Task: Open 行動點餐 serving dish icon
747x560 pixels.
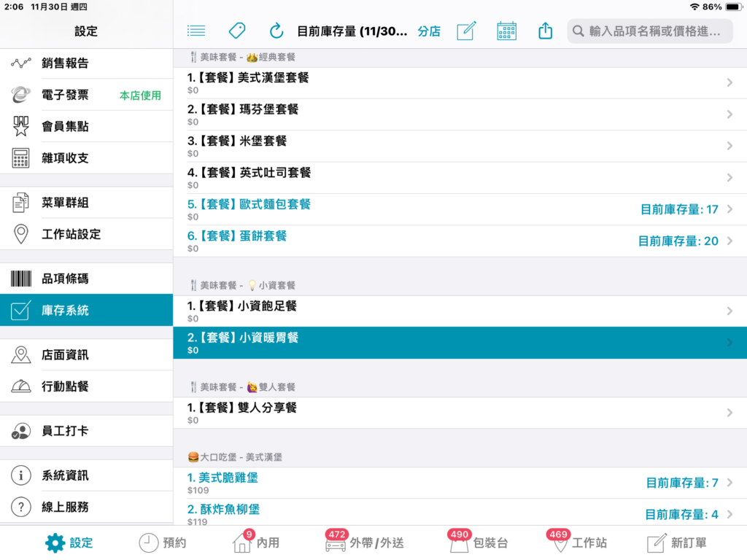Action: [21, 386]
